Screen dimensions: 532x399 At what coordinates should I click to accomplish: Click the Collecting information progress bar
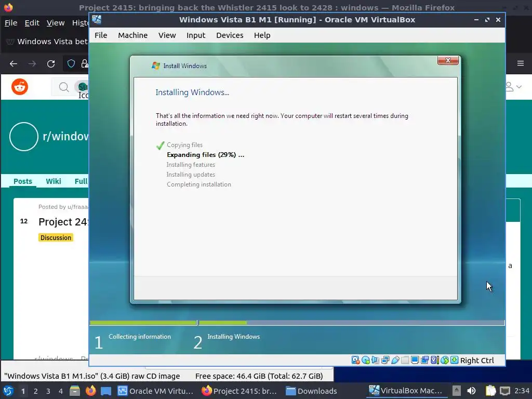click(x=143, y=323)
